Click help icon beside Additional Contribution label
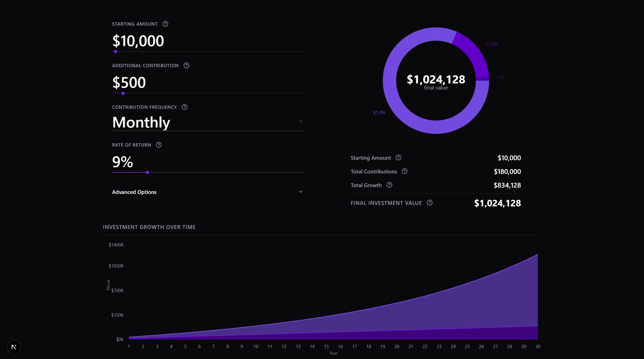Viewport: 644px width, 359px height. 186,65
